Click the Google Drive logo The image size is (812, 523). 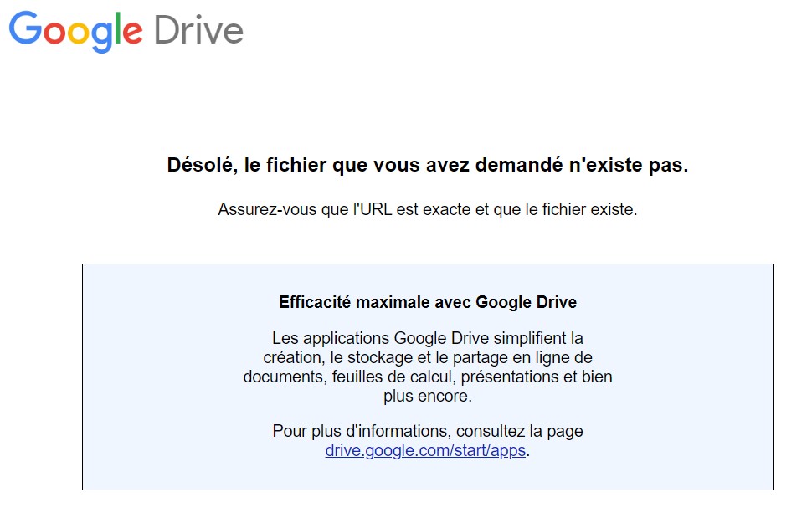point(126,31)
